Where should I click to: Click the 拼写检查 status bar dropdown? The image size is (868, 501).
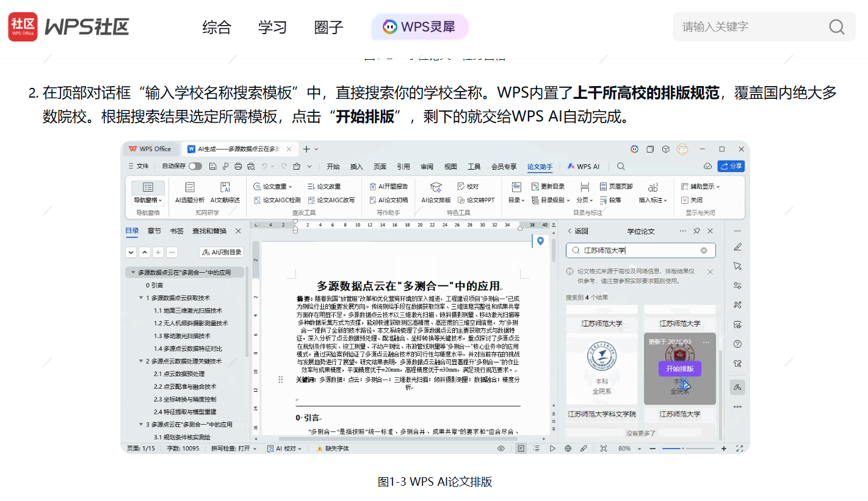(x=234, y=449)
